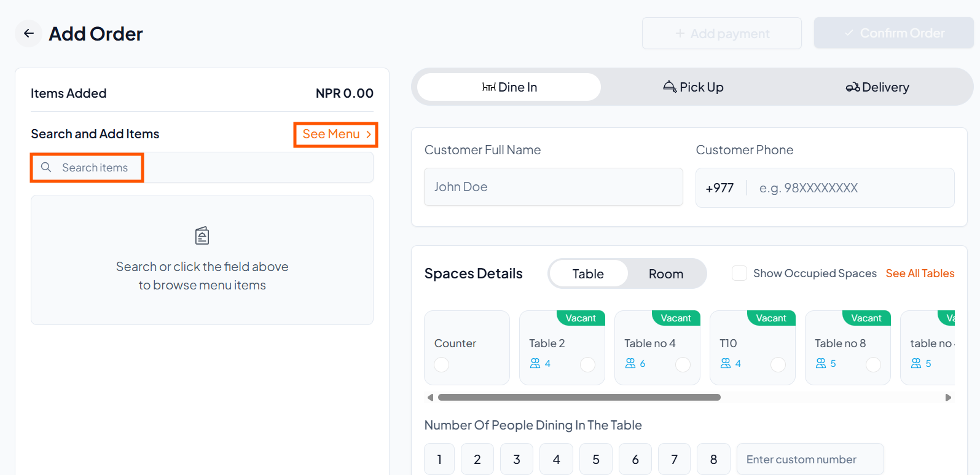
Task: Choose 4 people dining
Action: pyautogui.click(x=556, y=459)
